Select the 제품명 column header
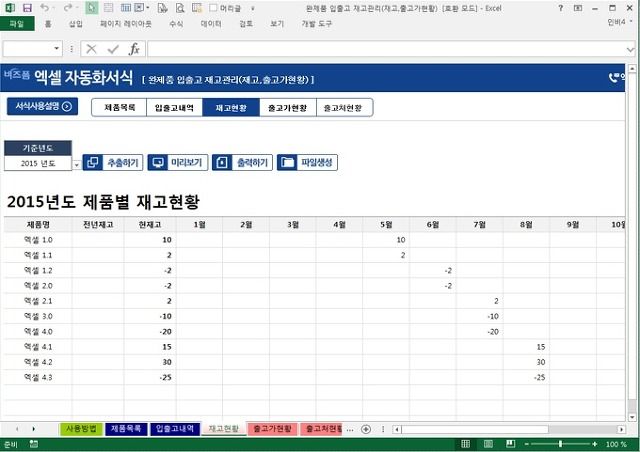 (38, 225)
